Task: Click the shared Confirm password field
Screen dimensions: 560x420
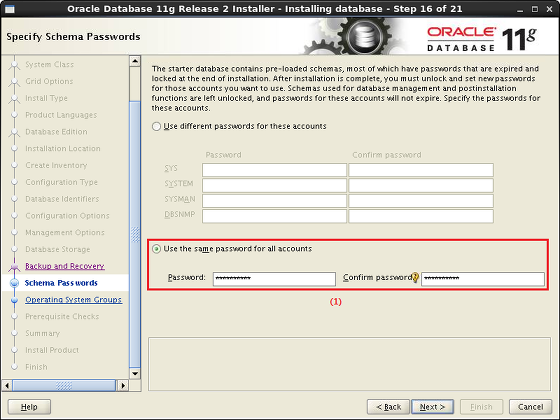Action: coord(483,279)
